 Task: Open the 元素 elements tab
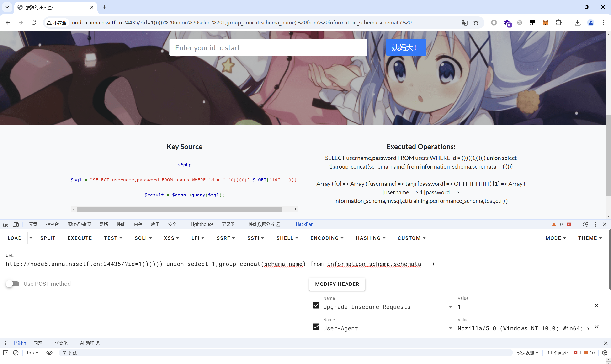(x=33, y=224)
